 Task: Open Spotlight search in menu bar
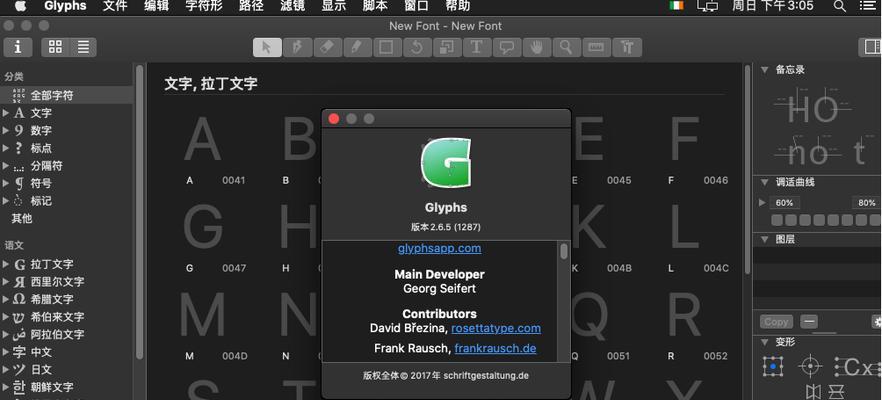839,6
